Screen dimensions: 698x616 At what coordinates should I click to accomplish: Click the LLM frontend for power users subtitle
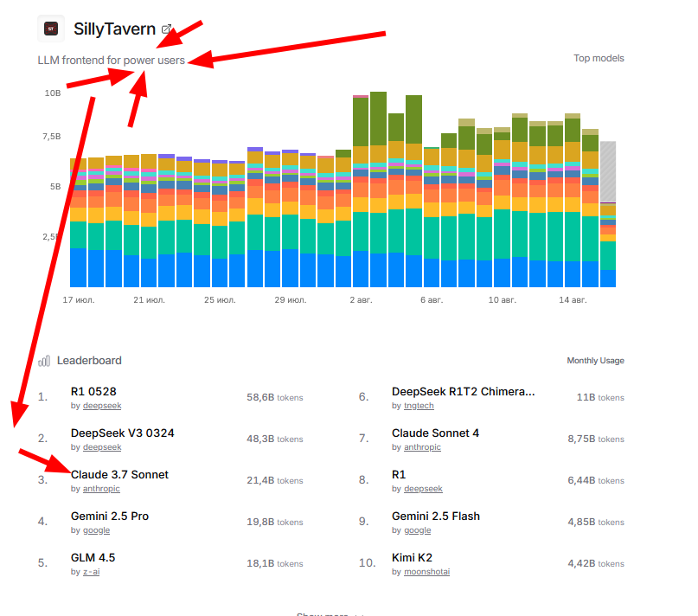[112, 61]
